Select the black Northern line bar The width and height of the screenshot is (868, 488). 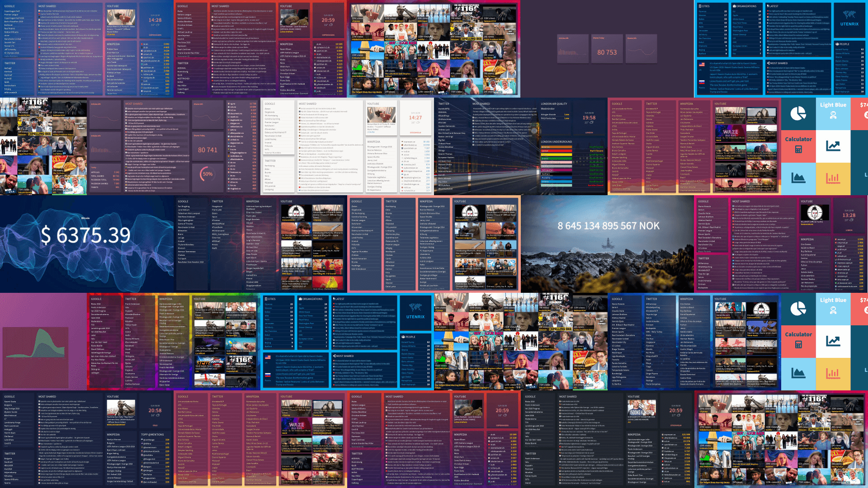pyautogui.click(x=557, y=174)
